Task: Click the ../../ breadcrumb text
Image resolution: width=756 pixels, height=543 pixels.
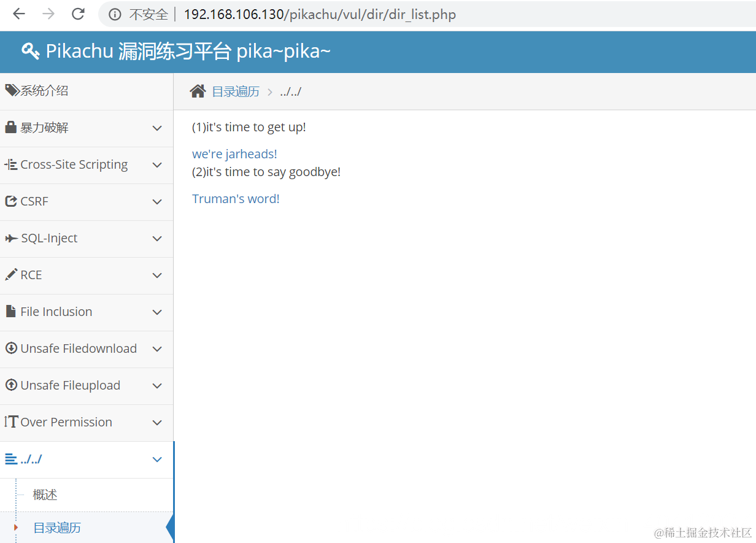Action: tap(290, 91)
